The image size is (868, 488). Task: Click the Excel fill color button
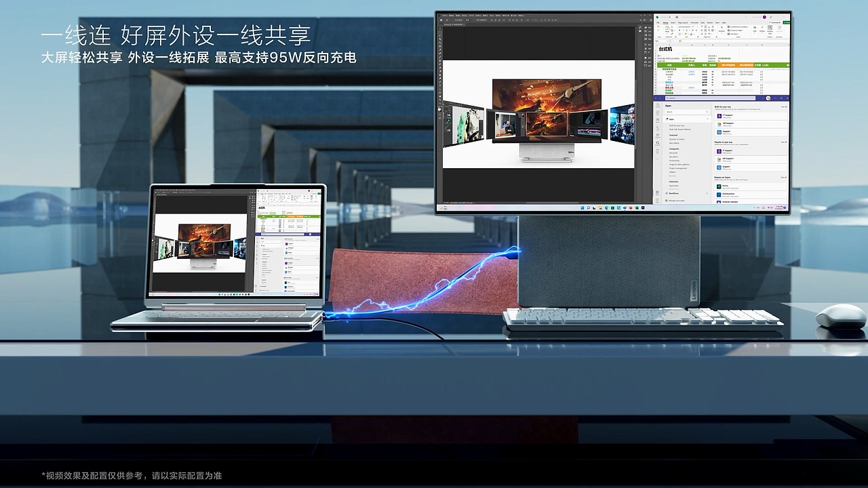point(686,34)
